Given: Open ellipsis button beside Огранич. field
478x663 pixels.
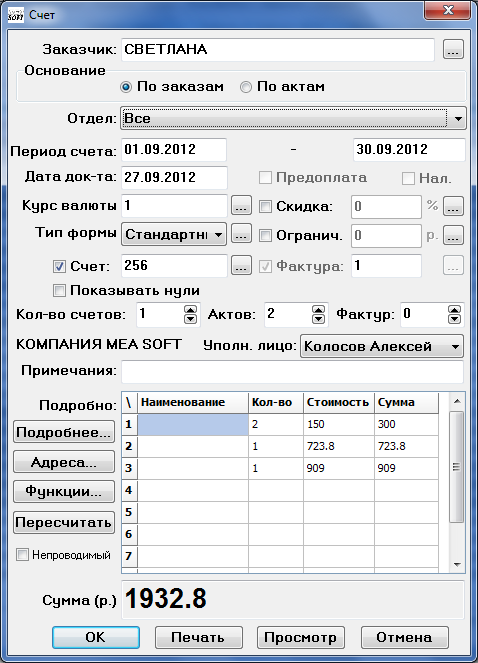Looking at the screenshot, I should (x=453, y=236).
